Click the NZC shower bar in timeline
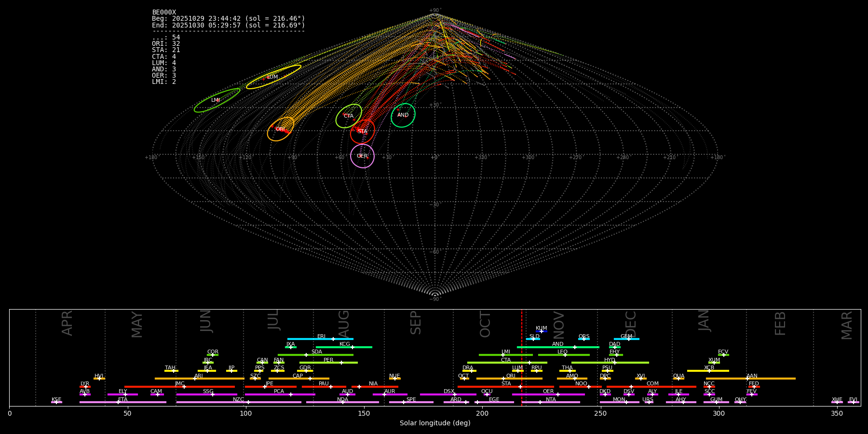This screenshot has width=868, height=434. point(238,402)
